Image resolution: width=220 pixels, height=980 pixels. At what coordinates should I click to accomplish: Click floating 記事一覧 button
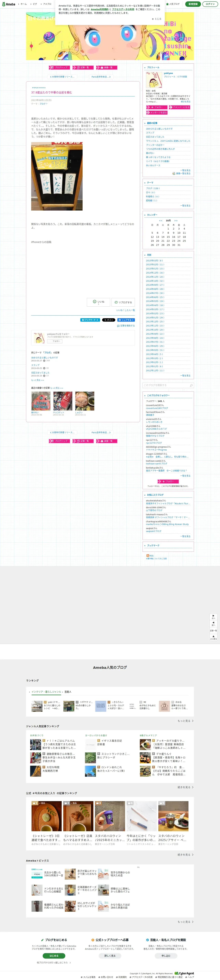(x=213, y=630)
